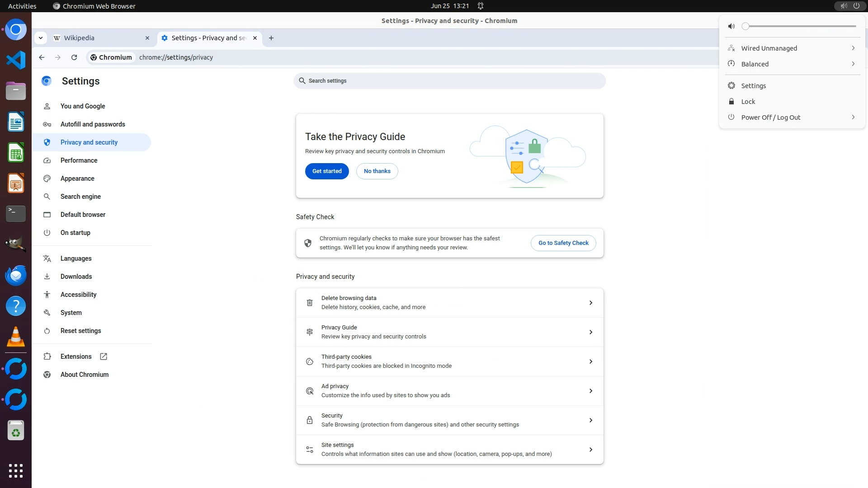
Task: Open a new tab with plus button
Action: [271, 38]
